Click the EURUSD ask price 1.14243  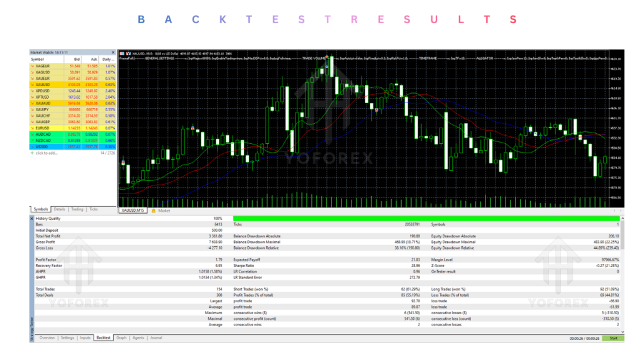pyautogui.click(x=91, y=128)
